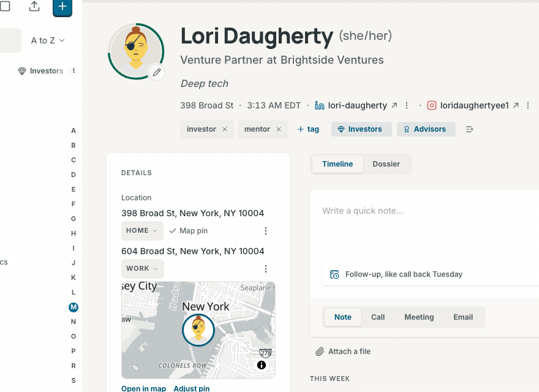
Task: Open options menu next to LinkedIn handle
Action: click(x=407, y=105)
